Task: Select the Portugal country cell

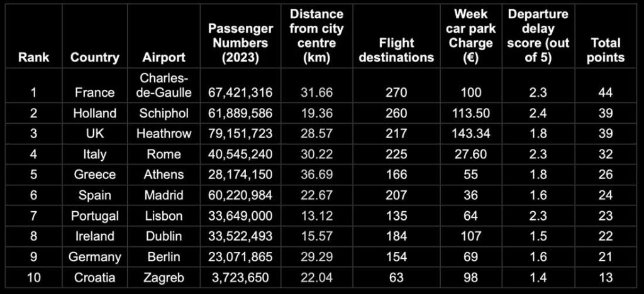Action: (94, 215)
